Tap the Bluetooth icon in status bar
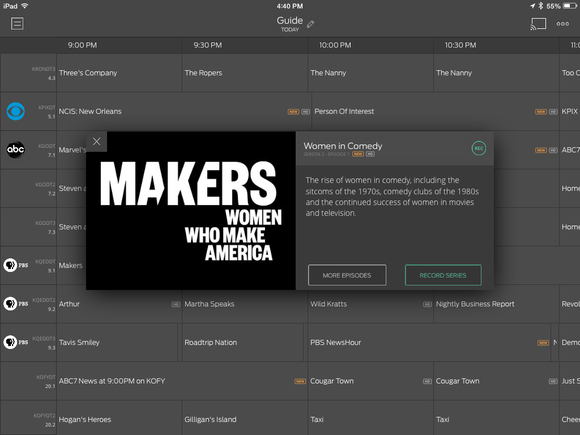 pos(541,6)
